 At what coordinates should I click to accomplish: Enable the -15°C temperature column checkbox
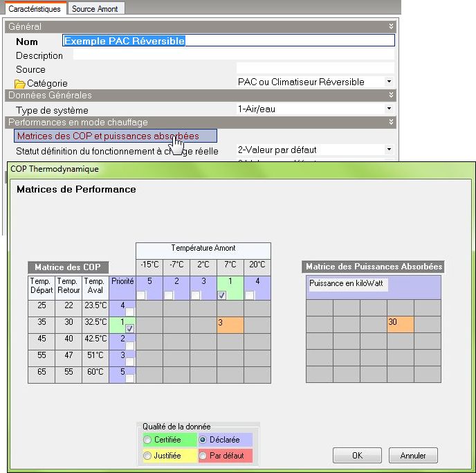pyautogui.click(x=140, y=295)
